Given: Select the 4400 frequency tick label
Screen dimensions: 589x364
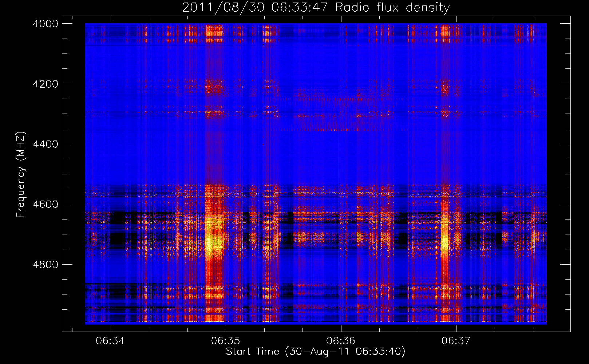Looking at the screenshot, I should [x=46, y=144].
